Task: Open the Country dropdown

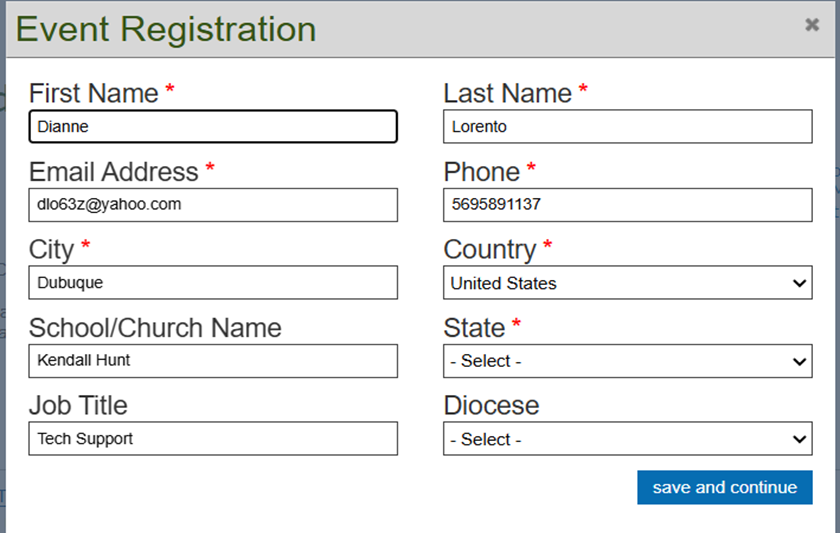Action: pos(627,283)
